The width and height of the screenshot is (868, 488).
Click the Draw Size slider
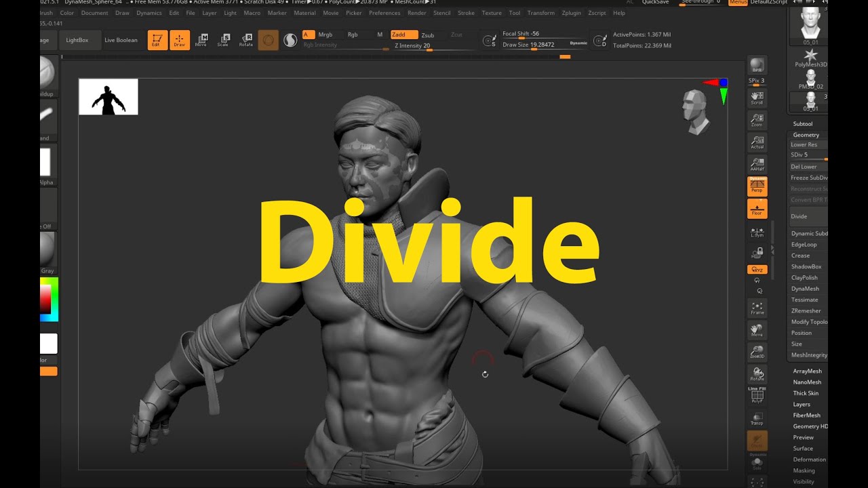click(x=536, y=45)
